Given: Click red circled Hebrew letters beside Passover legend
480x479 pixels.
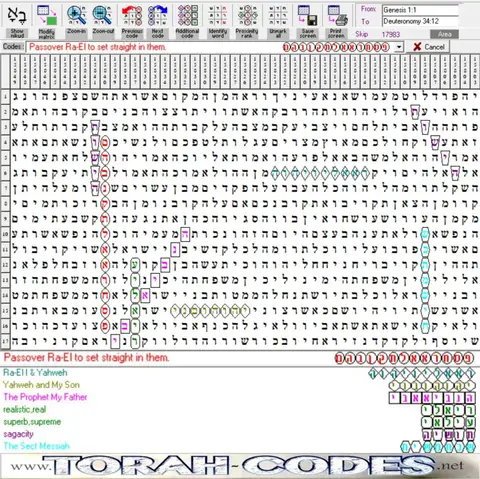Looking at the screenshot, I should (404, 358).
